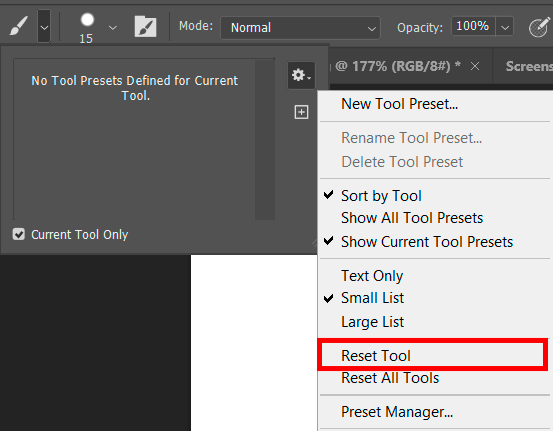Toggle the brush settings panel icon
553x431 pixels.
[x=145, y=26]
